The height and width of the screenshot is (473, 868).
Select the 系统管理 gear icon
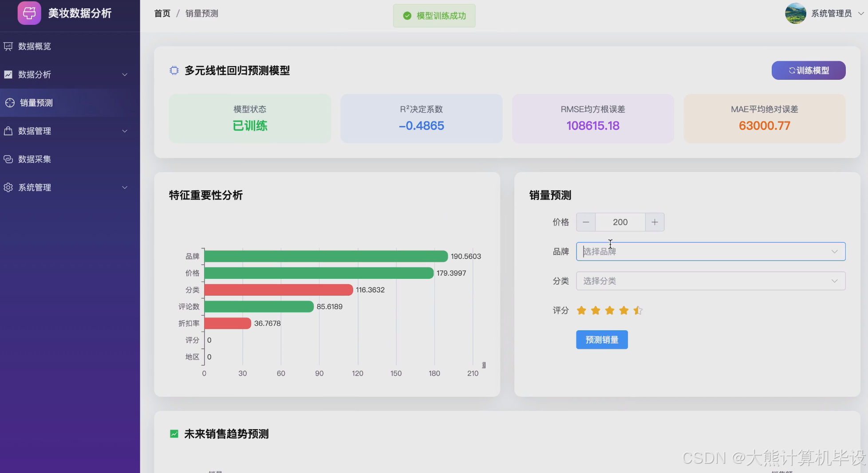click(8, 187)
